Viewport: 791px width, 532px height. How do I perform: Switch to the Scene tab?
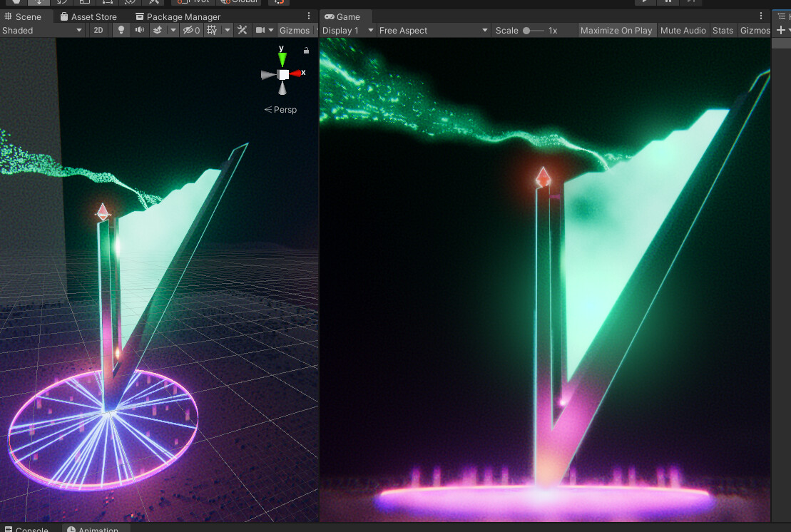click(x=23, y=16)
